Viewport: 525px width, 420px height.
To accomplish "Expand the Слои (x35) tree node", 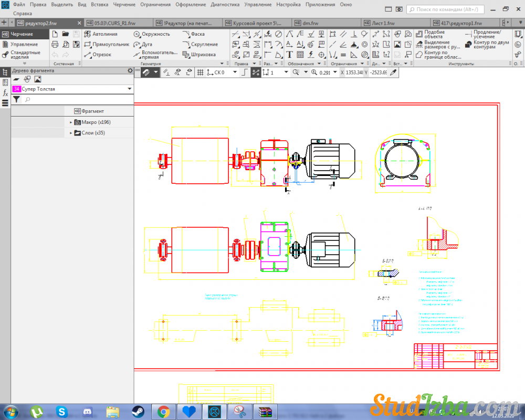I will [71, 133].
